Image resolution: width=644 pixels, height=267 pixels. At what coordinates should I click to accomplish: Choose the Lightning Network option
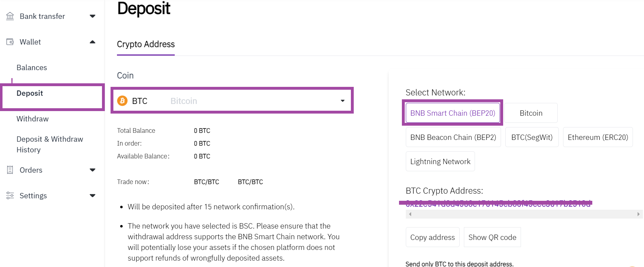440,161
